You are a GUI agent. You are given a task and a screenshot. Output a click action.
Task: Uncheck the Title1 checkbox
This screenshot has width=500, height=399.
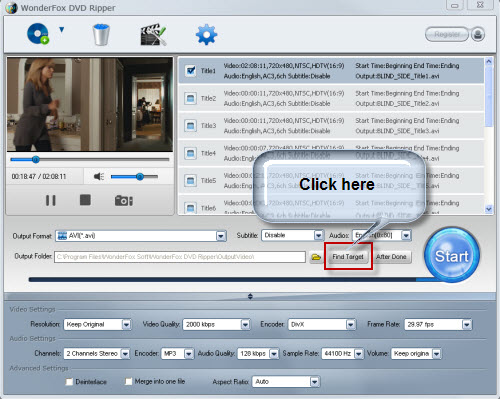[190, 71]
